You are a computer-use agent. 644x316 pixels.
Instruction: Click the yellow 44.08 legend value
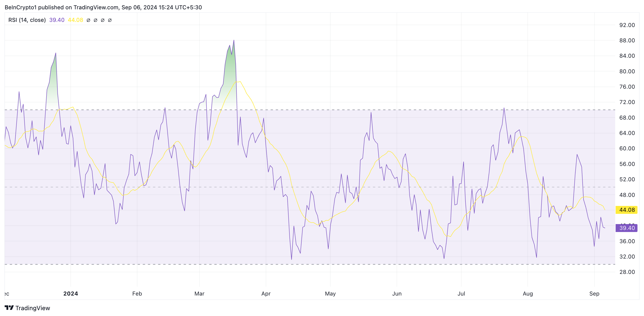click(75, 20)
